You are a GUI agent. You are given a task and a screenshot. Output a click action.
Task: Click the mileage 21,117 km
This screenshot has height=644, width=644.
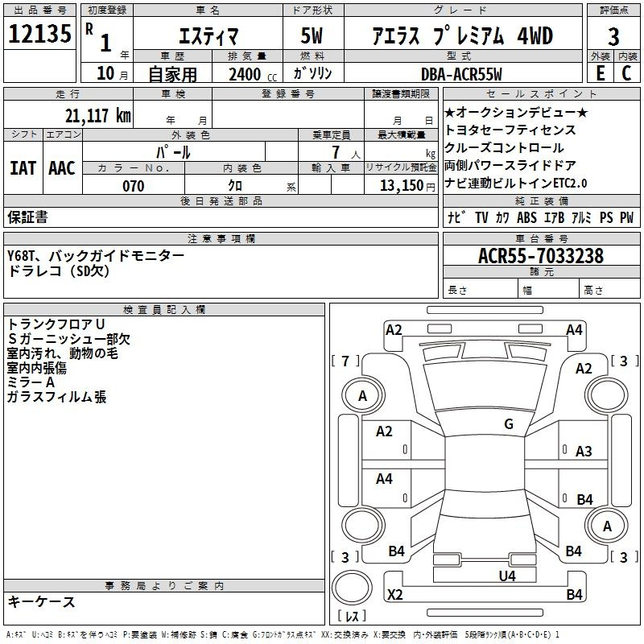coord(98,115)
